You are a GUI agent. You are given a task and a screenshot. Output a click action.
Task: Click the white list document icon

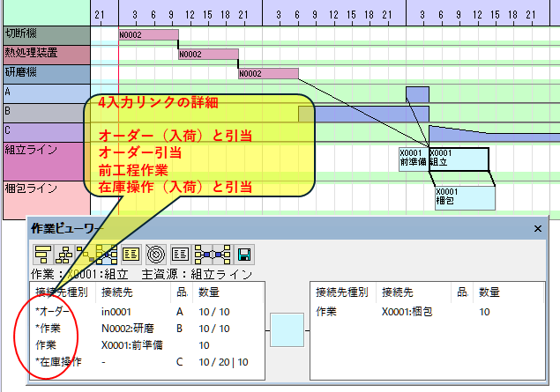pyautogui.click(x=178, y=254)
